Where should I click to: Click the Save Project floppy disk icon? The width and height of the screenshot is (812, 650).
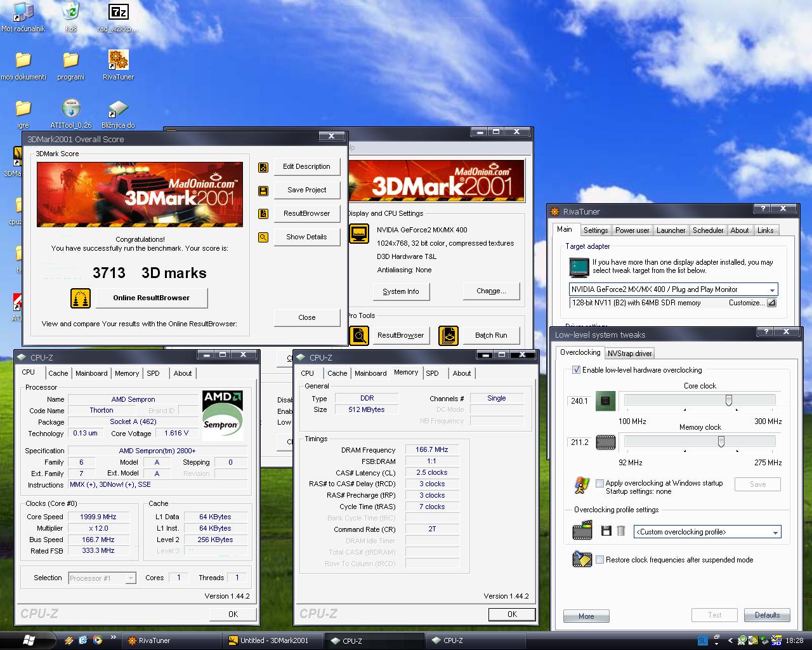263,190
